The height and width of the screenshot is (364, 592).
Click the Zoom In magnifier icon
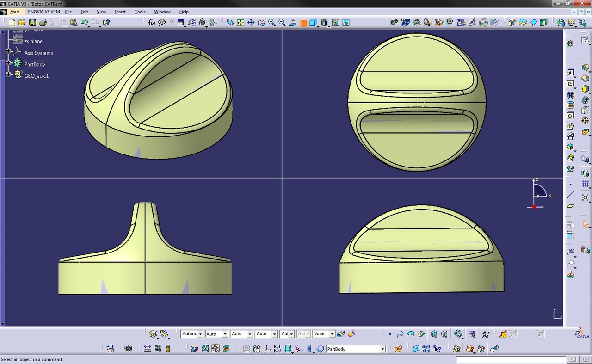pos(271,22)
